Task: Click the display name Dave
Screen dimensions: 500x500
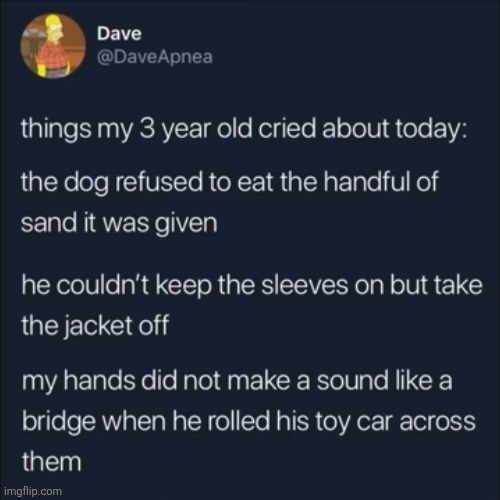Action: (x=119, y=34)
